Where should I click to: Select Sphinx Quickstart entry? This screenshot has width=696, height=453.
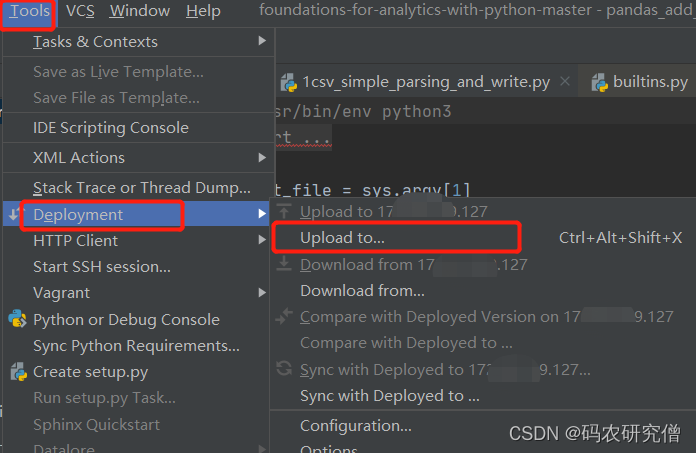point(136,425)
